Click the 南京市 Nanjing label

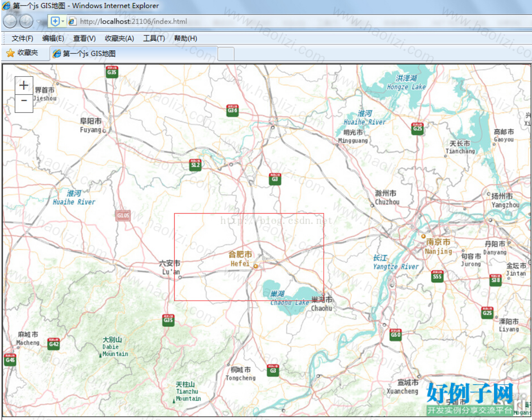(x=438, y=247)
